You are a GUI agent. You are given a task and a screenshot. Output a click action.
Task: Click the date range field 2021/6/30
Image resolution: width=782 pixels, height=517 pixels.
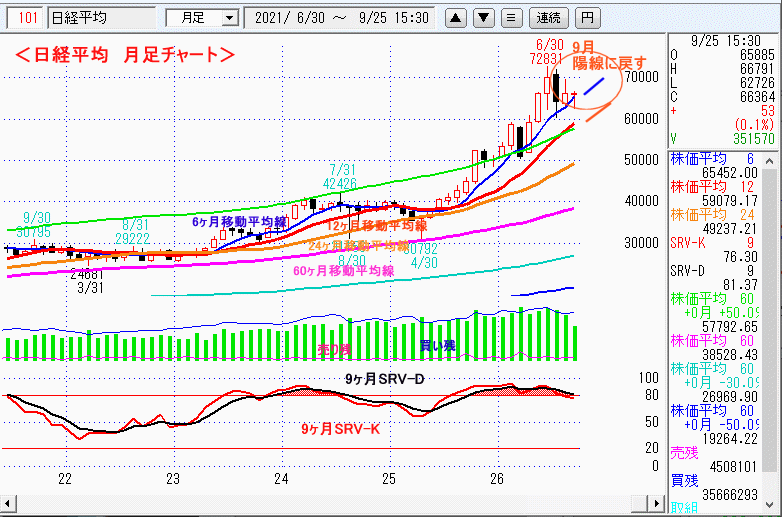point(340,18)
